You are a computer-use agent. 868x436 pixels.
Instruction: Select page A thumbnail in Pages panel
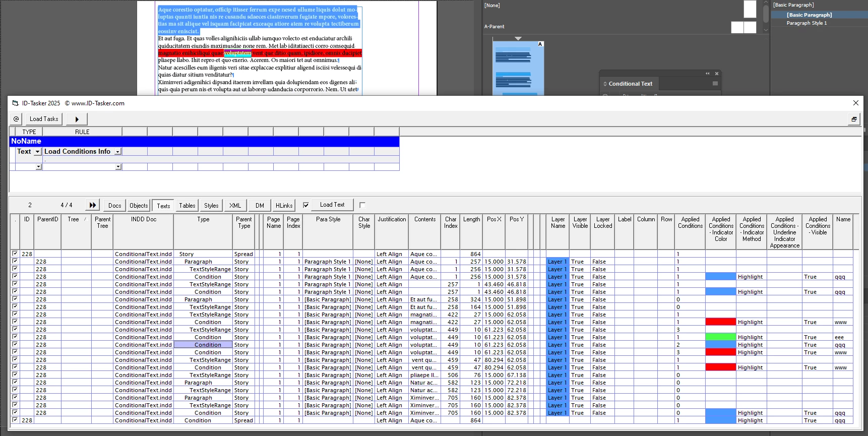coord(518,68)
